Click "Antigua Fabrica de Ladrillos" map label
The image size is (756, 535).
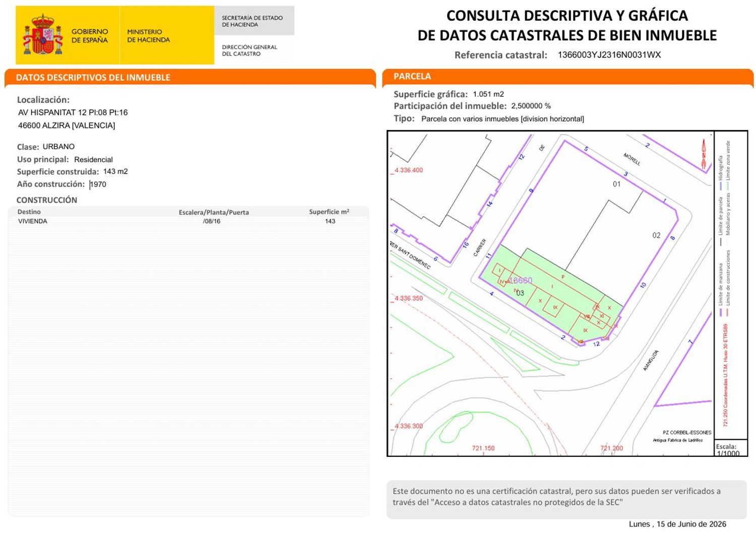tap(678, 440)
